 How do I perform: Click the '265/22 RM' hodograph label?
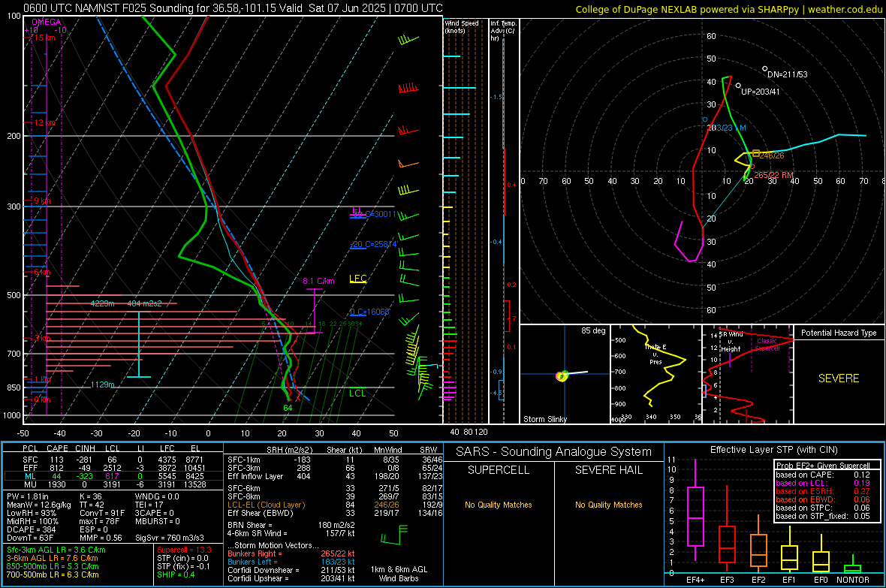pyautogui.click(x=773, y=175)
